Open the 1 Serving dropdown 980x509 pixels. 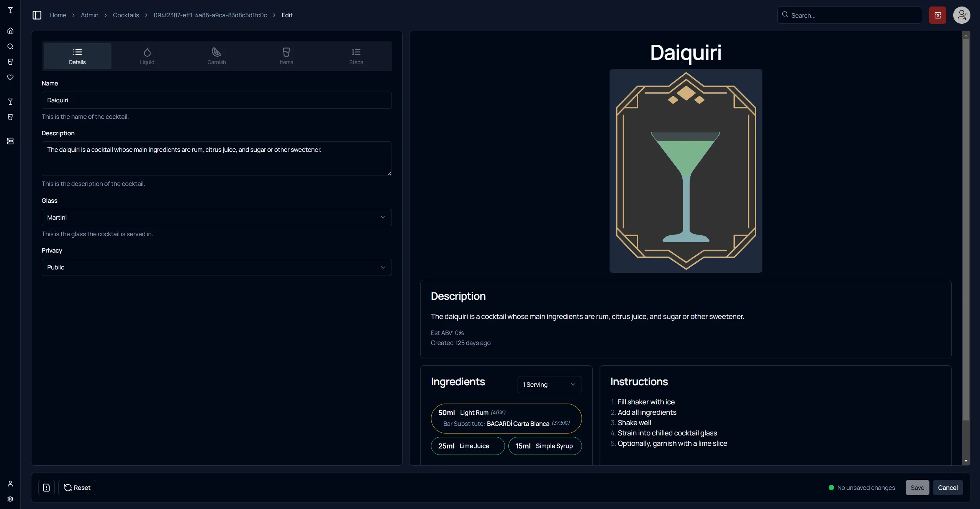(x=549, y=384)
